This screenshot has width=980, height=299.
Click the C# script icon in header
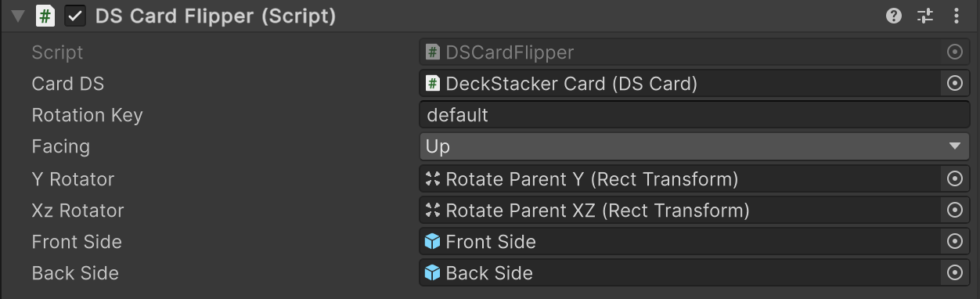pos(45,16)
